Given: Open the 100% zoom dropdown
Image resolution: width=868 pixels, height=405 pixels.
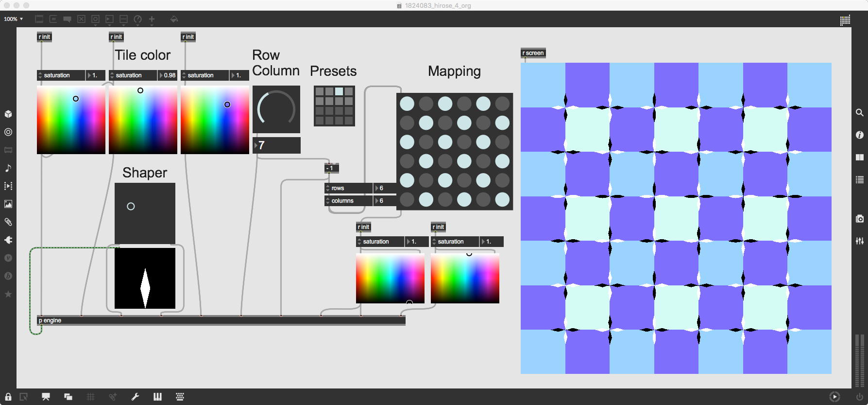Looking at the screenshot, I should [x=13, y=19].
